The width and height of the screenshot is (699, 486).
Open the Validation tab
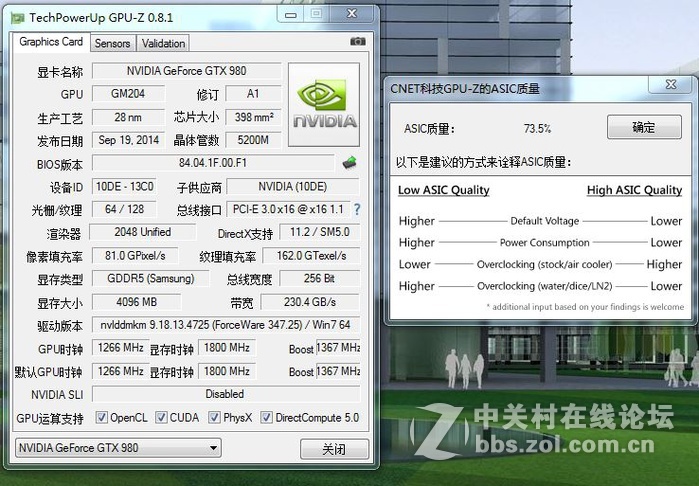[163, 43]
